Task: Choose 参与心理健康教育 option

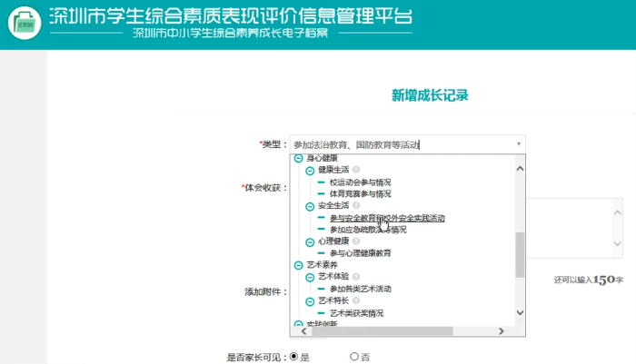Action: pos(361,253)
